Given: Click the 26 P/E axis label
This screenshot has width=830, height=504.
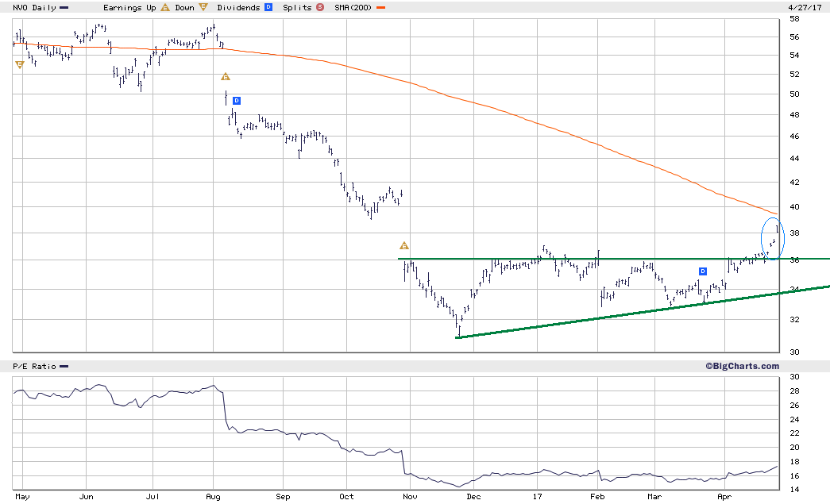Looking at the screenshot, I should point(794,406).
